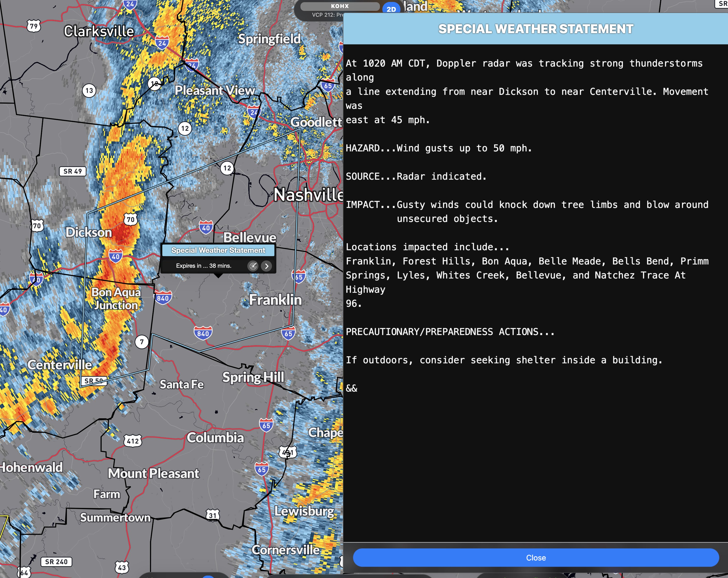Click the Expires in 38 mins text
This screenshot has width=728, height=578.
[204, 266]
